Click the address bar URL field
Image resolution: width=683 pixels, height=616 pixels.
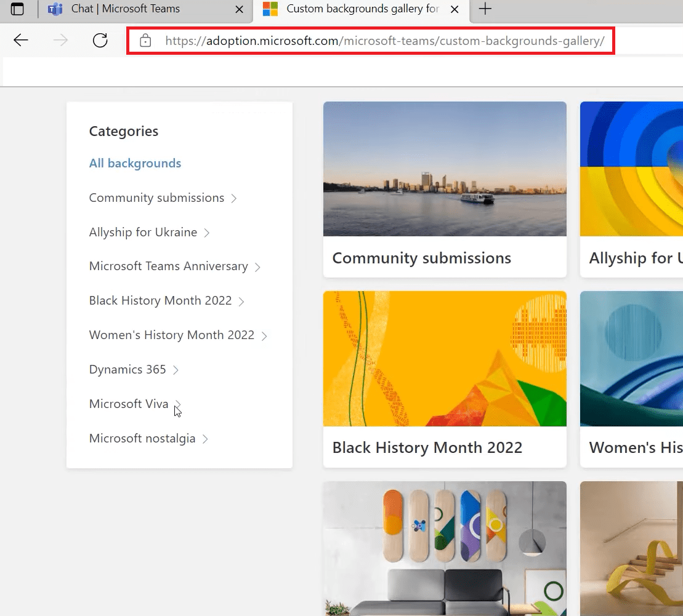tap(371, 41)
